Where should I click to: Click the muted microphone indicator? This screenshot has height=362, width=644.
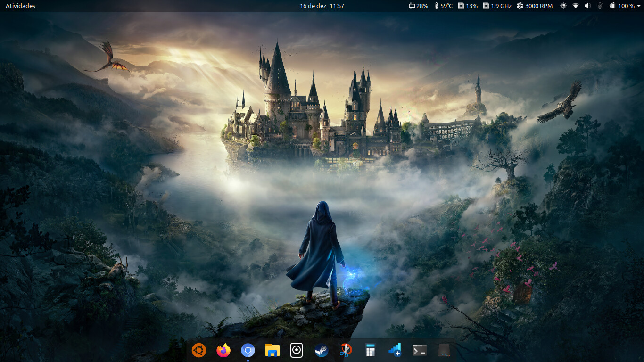pos(600,6)
